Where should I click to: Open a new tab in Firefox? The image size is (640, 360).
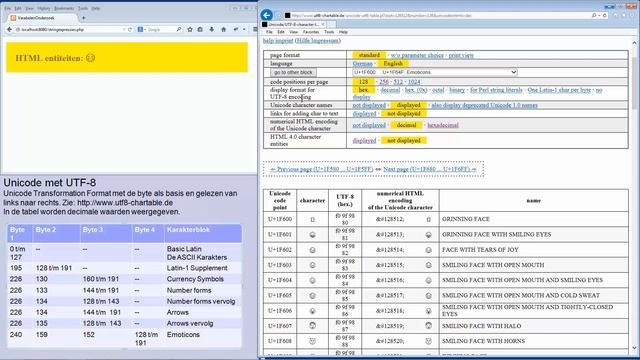[x=84, y=18]
